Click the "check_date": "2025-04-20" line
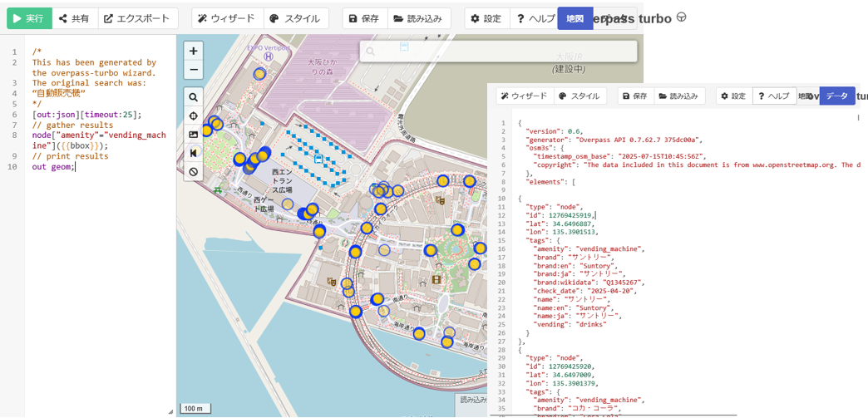This screenshot has height=418, width=868. (587, 291)
